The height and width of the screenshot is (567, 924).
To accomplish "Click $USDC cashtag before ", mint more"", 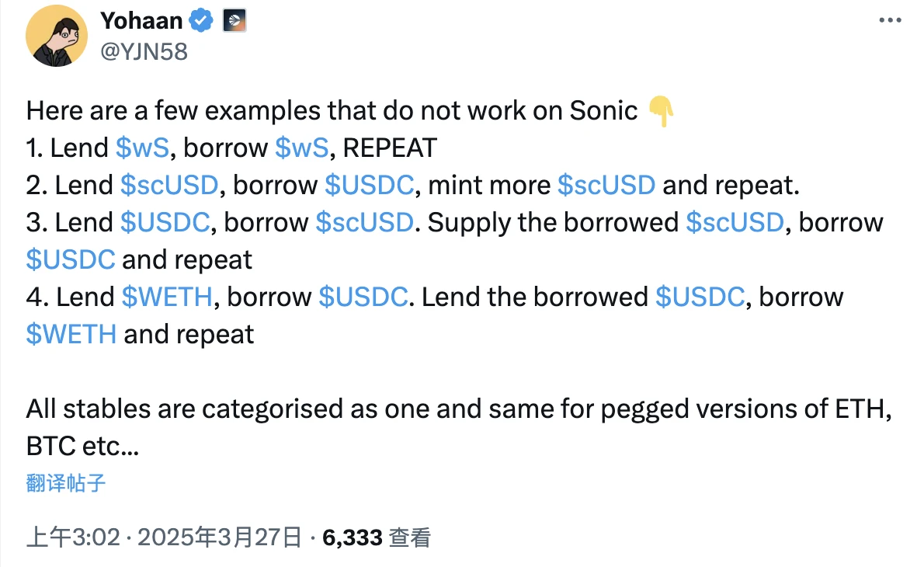I will pos(369,185).
